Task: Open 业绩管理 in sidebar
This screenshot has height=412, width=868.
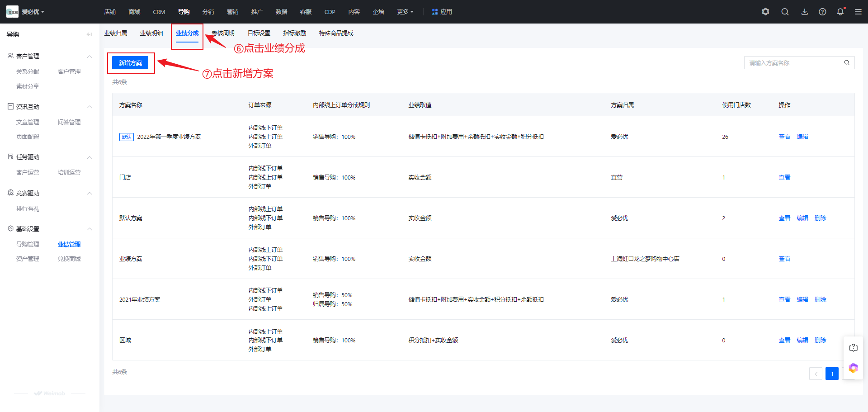Action: 69,244
